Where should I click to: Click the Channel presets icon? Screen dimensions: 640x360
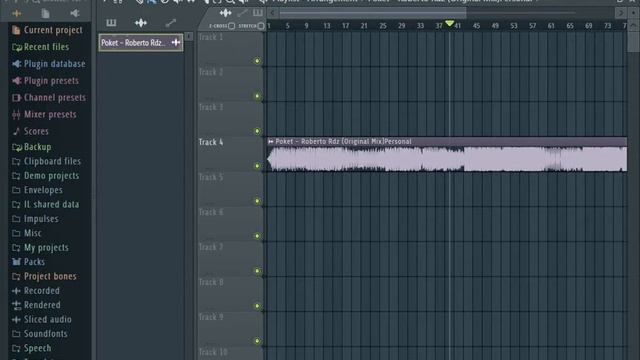click(16, 98)
